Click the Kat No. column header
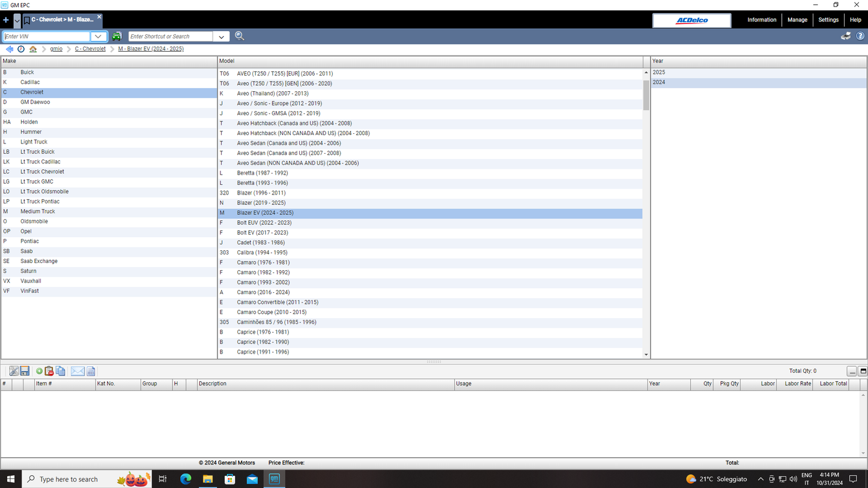Viewport: 868px width, 488px height. coord(118,384)
